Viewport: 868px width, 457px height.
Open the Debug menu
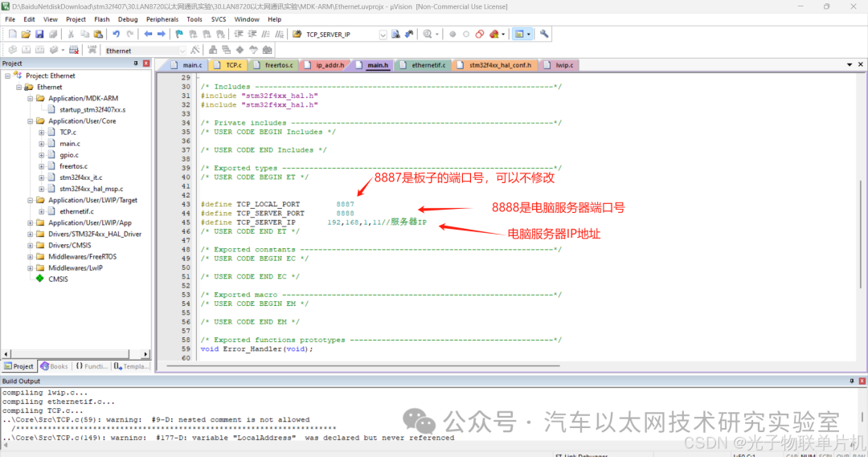pyautogui.click(x=128, y=19)
